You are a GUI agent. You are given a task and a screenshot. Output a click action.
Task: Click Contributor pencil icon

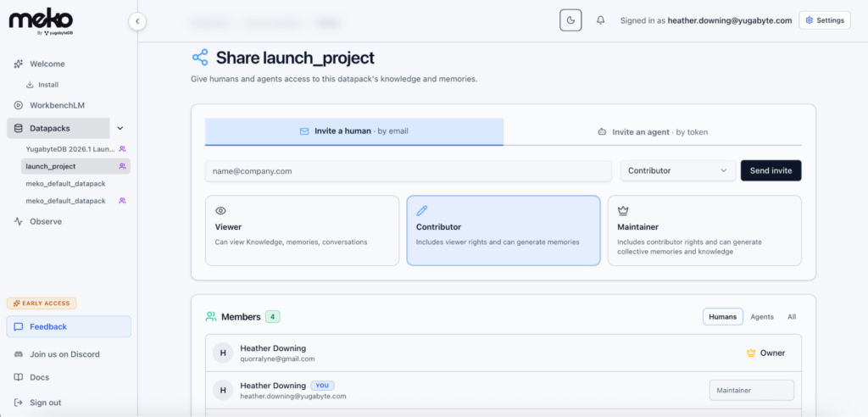pyautogui.click(x=422, y=210)
